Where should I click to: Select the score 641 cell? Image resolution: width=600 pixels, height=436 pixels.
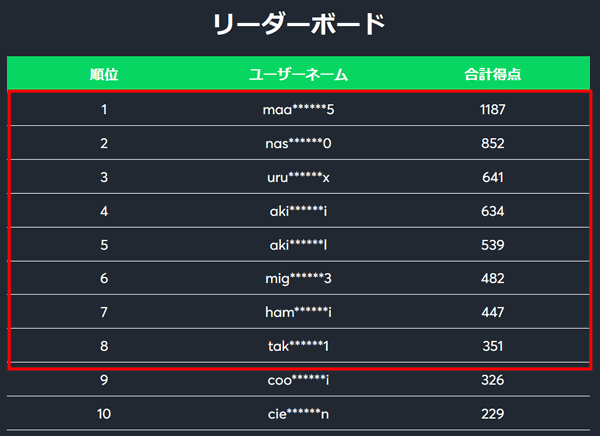(x=493, y=177)
